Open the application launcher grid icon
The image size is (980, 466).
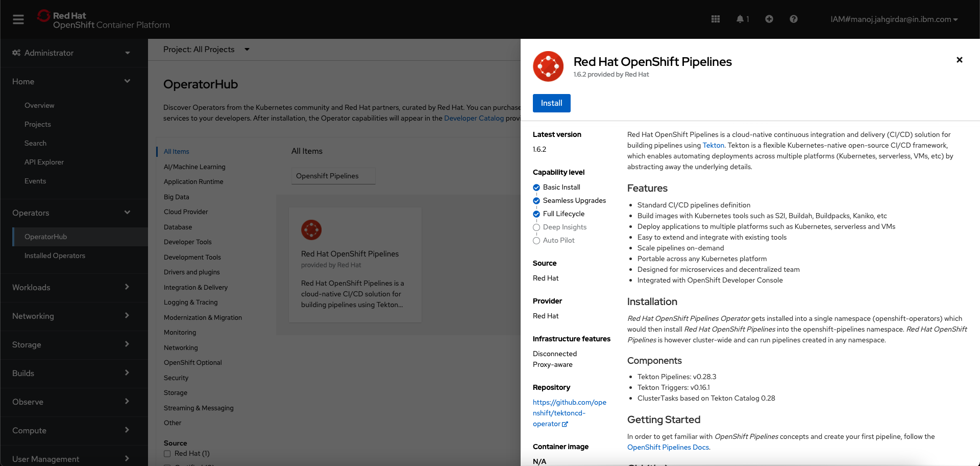pyautogui.click(x=716, y=19)
